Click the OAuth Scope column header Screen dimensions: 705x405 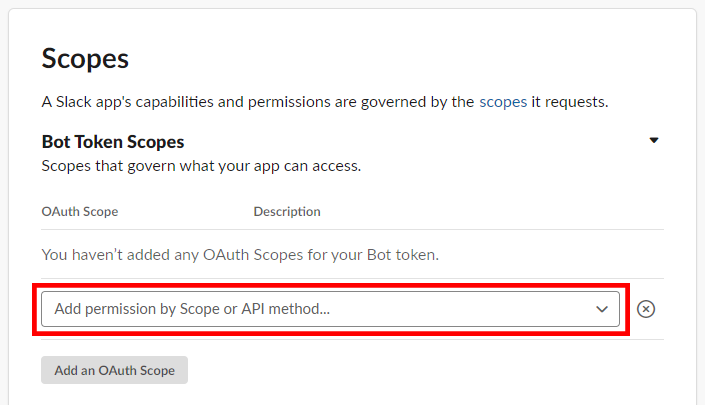pyautogui.click(x=80, y=212)
